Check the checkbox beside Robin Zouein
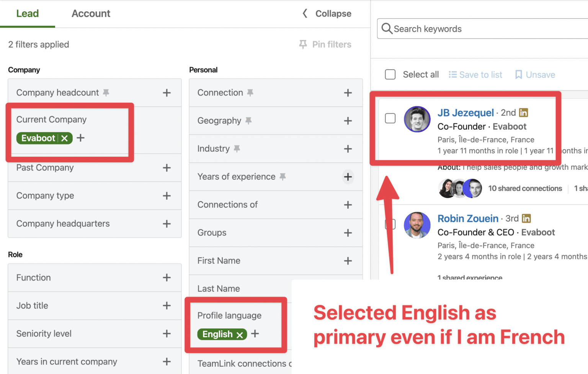Screen dimensions: 588x374 [x=390, y=224]
